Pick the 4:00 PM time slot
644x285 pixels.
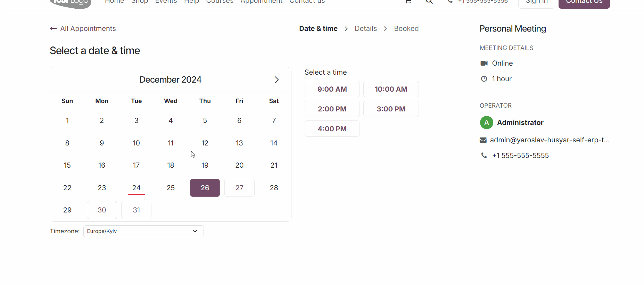332,129
